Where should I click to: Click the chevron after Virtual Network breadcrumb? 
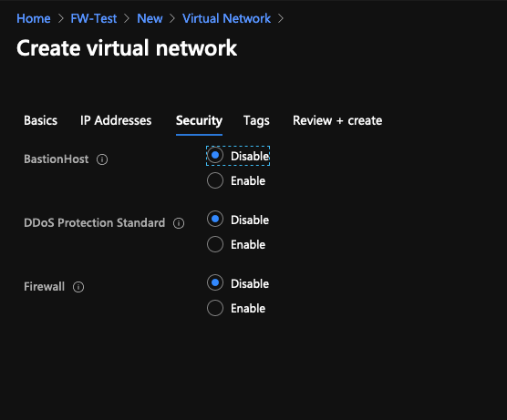click(281, 18)
